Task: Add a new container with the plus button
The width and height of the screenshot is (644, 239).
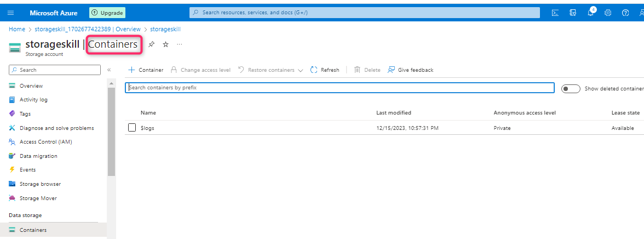Action: (146, 70)
